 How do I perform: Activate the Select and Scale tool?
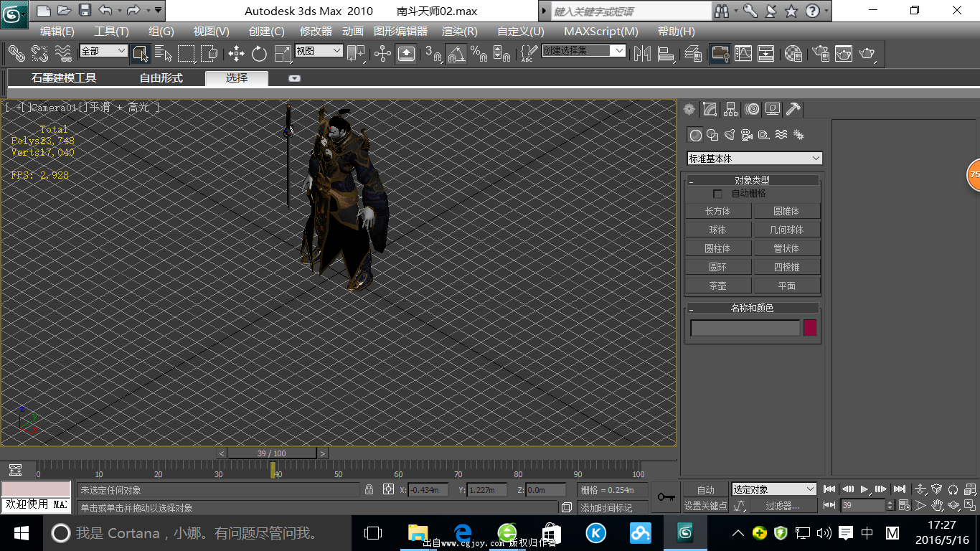[282, 53]
